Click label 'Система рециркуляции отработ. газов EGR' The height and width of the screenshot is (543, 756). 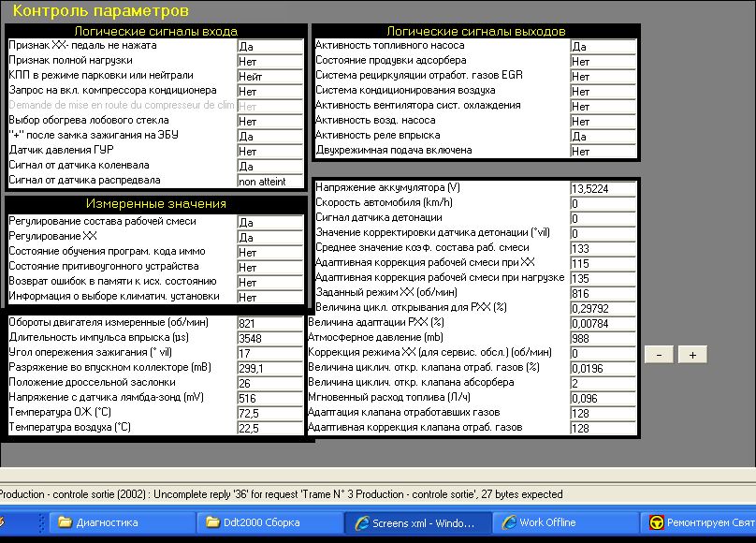pos(419,75)
